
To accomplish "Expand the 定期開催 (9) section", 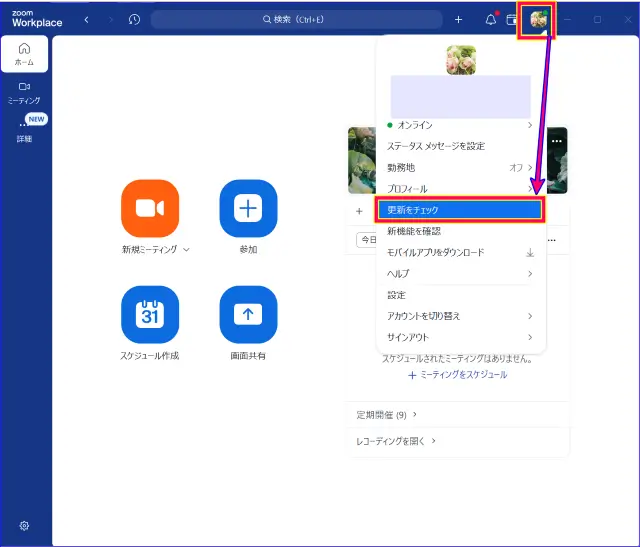I will coord(386,414).
